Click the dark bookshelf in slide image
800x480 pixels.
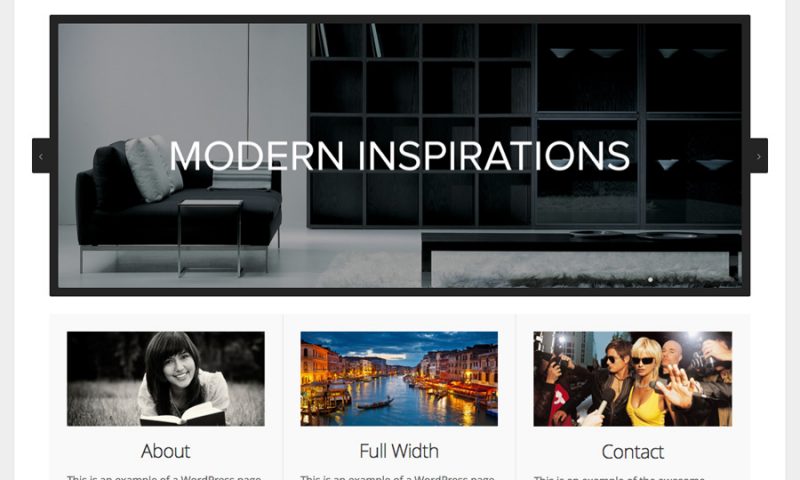(x=524, y=125)
